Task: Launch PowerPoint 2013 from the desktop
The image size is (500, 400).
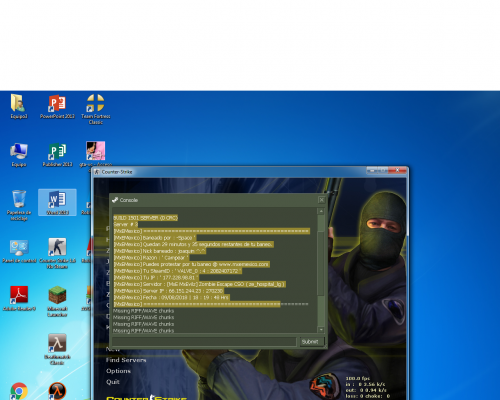Action: [x=57, y=106]
